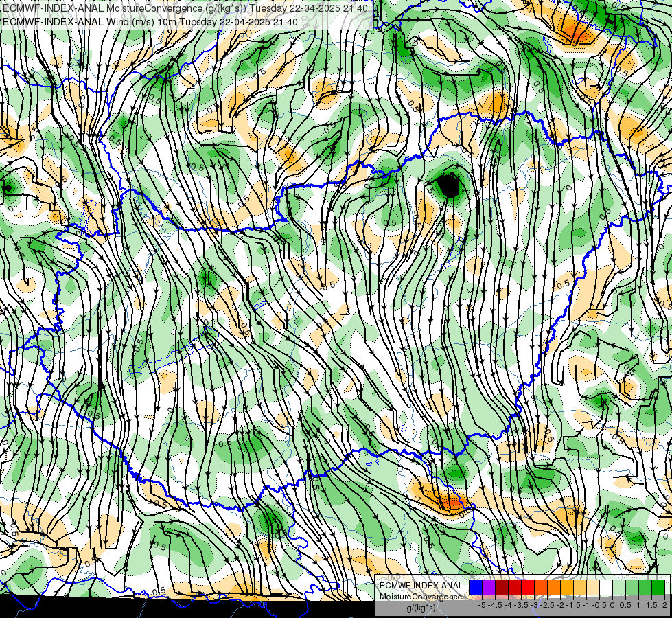
Task: Click the MoistureConvergence title line at top
Action: pos(185,8)
